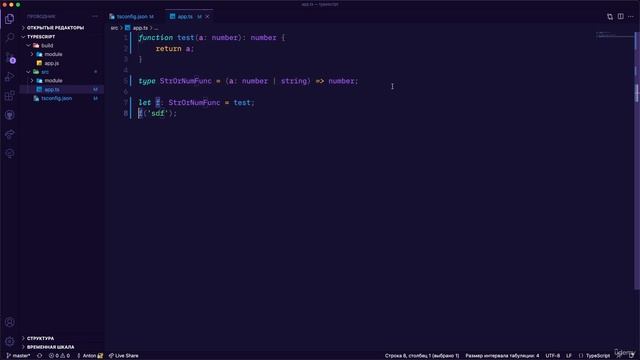640x360 pixels.
Task: Click the StrOrNumFunc type name on line 5
Action: click(186, 81)
